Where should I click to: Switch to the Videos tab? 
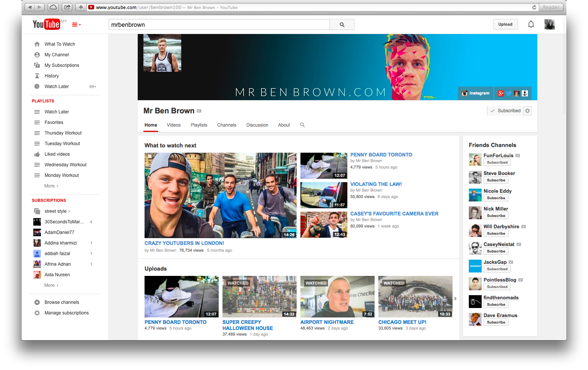pos(174,125)
